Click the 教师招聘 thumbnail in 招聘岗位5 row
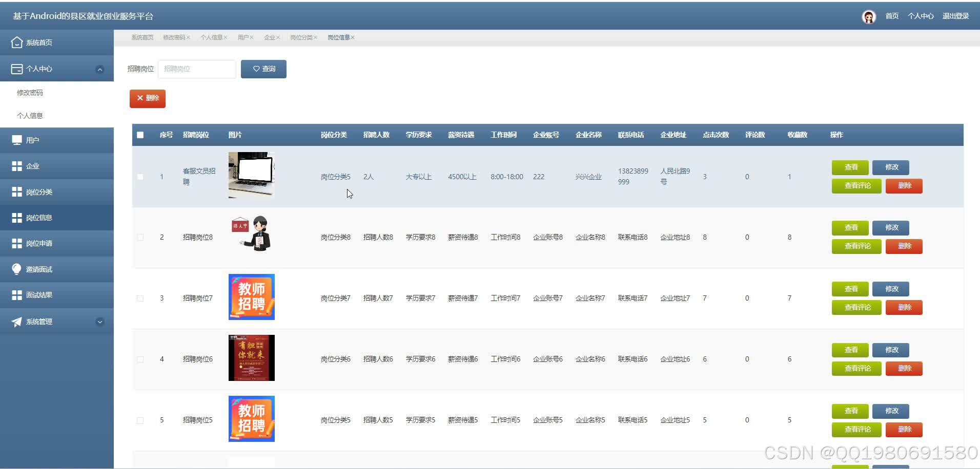Viewport: 980px width, 469px height. click(x=252, y=419)
